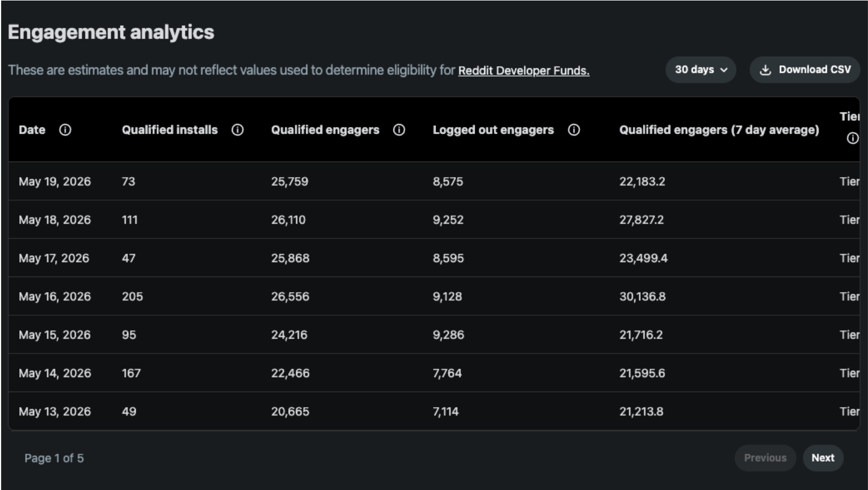Click the Qualified installs info icon
Image resolution: width=868 pixels, height=490 pixels.
pyautogui.click(x=238, y=130)
